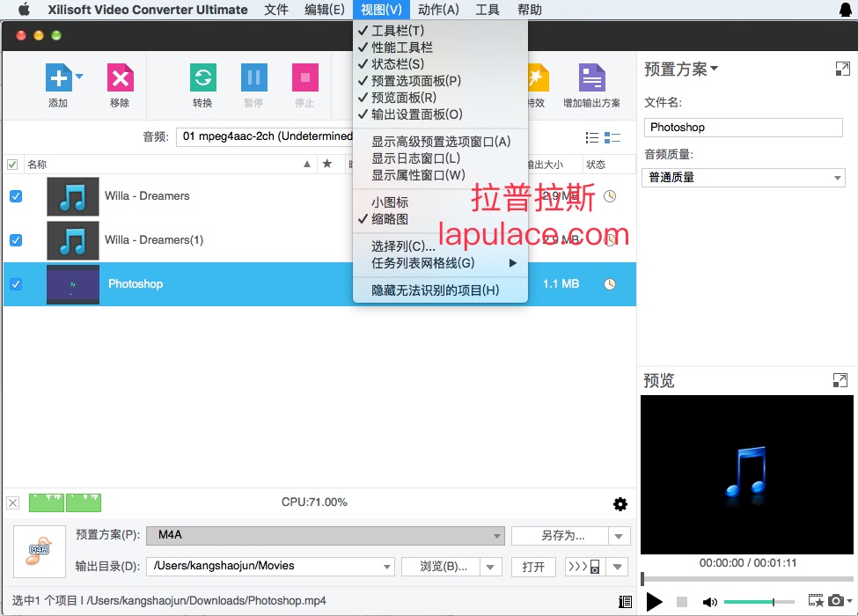Click the 文件名 input field containing Photoshop
The width and height of the screenshot is (858, 616).
[x=743, y=127]
